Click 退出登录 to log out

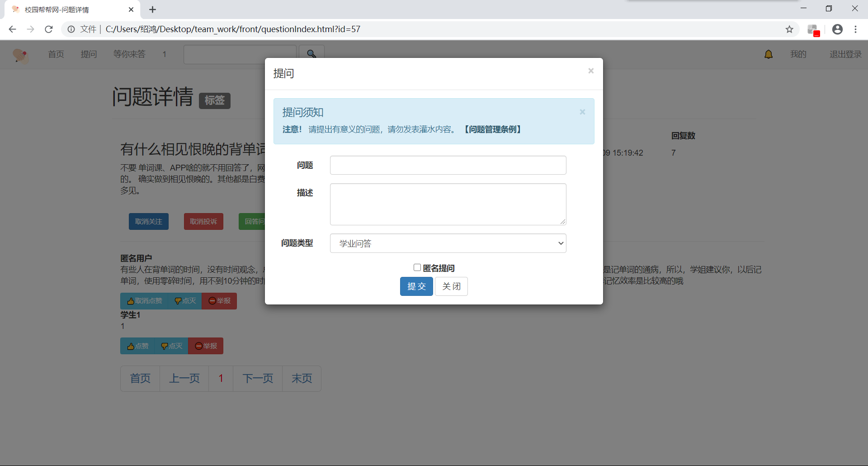point(845,54)
